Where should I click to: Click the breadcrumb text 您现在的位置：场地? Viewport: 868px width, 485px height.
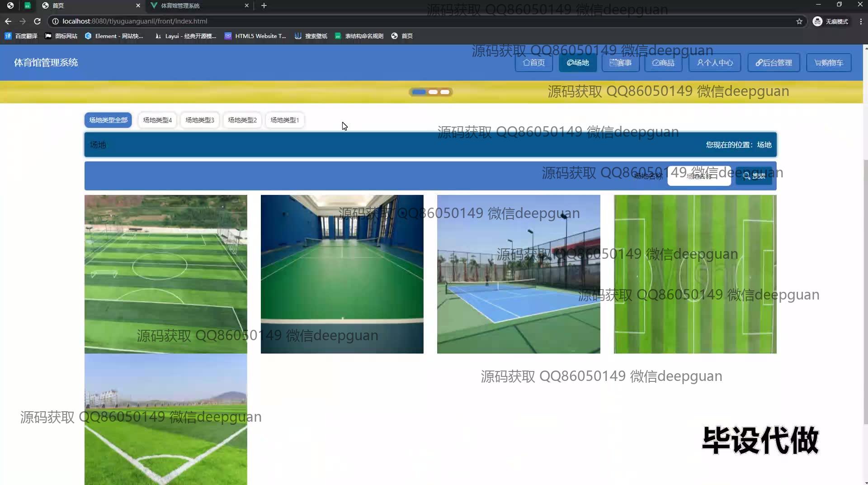pos(739,145)
